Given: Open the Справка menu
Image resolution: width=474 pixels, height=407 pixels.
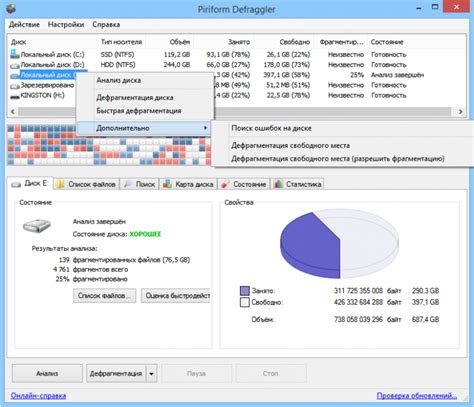Looking at the screenshot, I should (x=106, y=25).
